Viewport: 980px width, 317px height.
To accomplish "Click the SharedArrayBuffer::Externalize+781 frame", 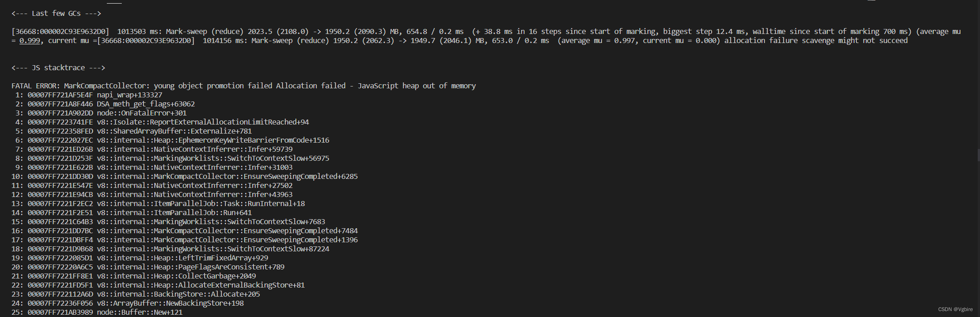I will [174, 131].
